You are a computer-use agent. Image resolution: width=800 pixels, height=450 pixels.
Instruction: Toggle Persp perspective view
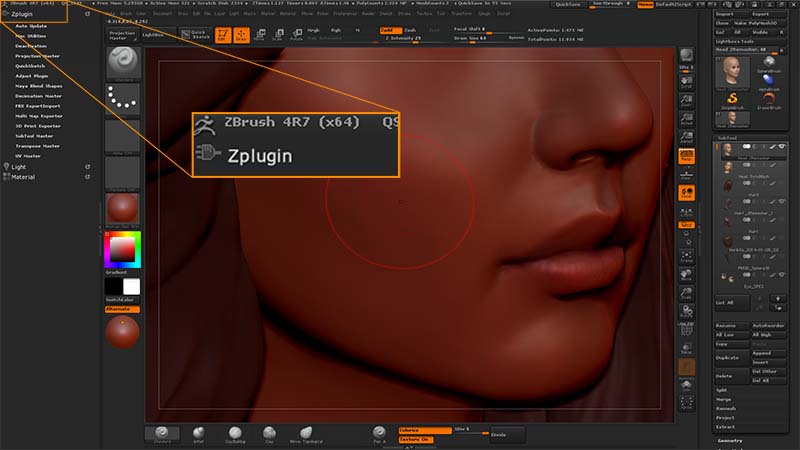[686, 156]
